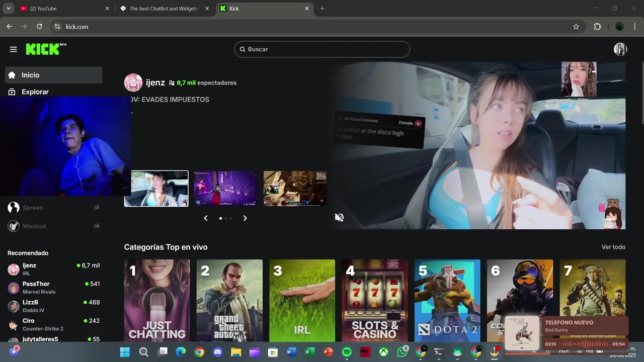Open Spreen offline channel in sidebar
644x362 pixels.
pyautogui.click(x=54, y=208)
